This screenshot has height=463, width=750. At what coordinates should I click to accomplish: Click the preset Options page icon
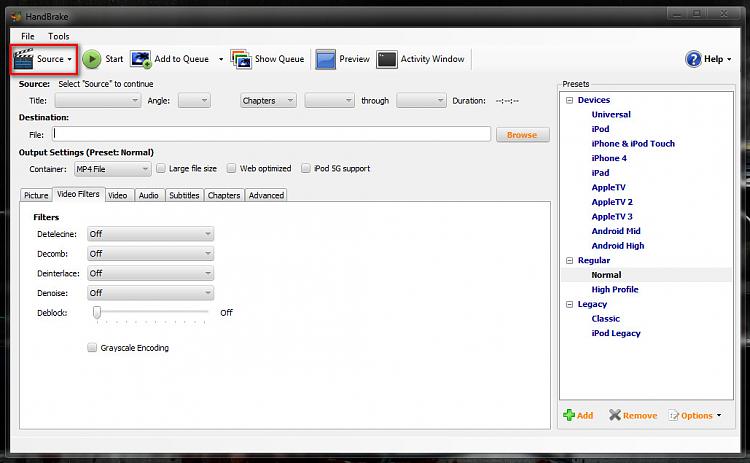(673, 415)
